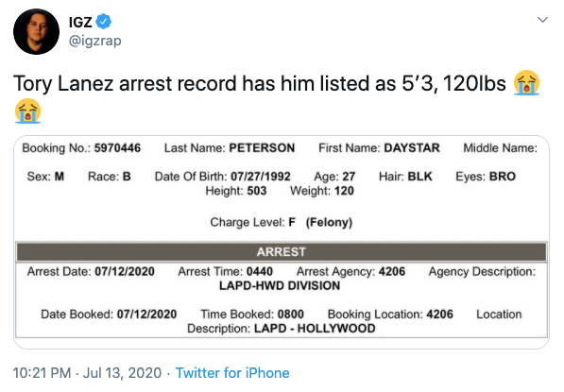
Task: Click the LAPD-HWD DIVISION agency description
Action: coord(280,285)
